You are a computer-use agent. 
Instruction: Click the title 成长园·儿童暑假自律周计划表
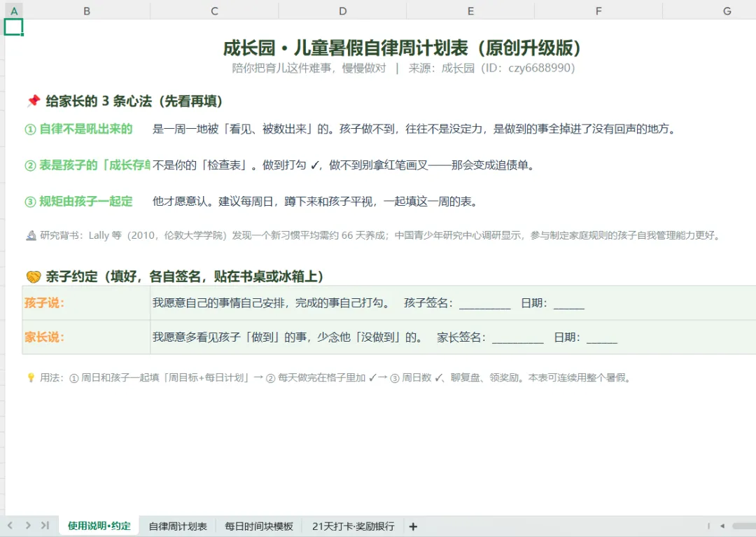[402, 48]
